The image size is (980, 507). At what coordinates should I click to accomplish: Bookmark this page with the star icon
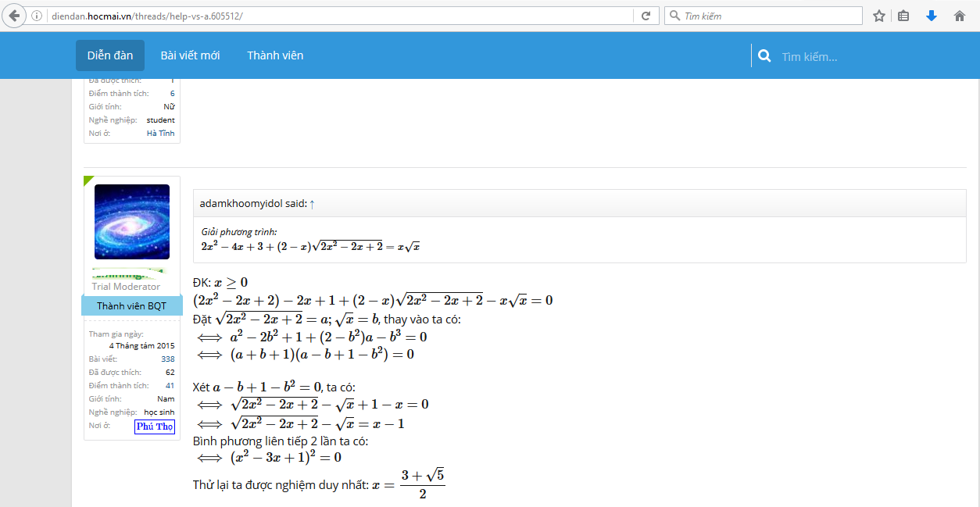click(x=879, y=16)
